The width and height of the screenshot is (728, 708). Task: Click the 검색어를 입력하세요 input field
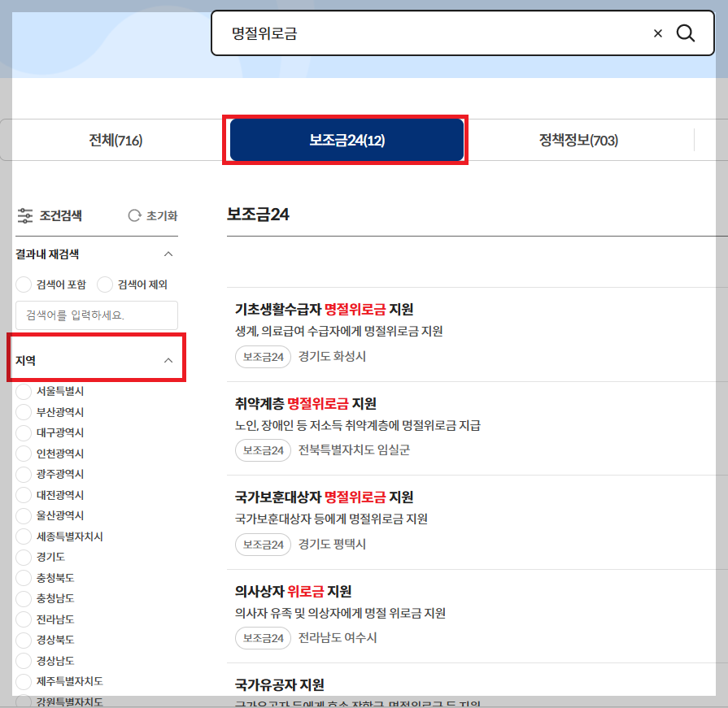click(96, 315)
